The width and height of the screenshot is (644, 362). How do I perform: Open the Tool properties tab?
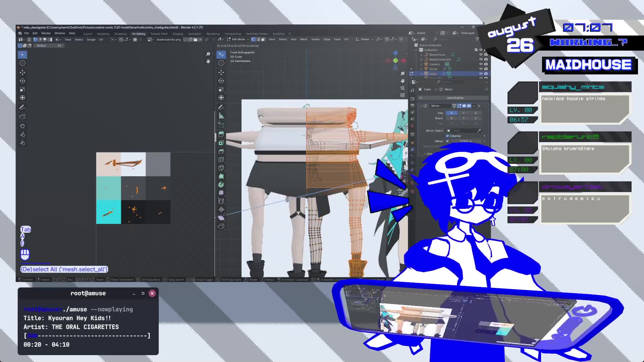coord(412,90)
